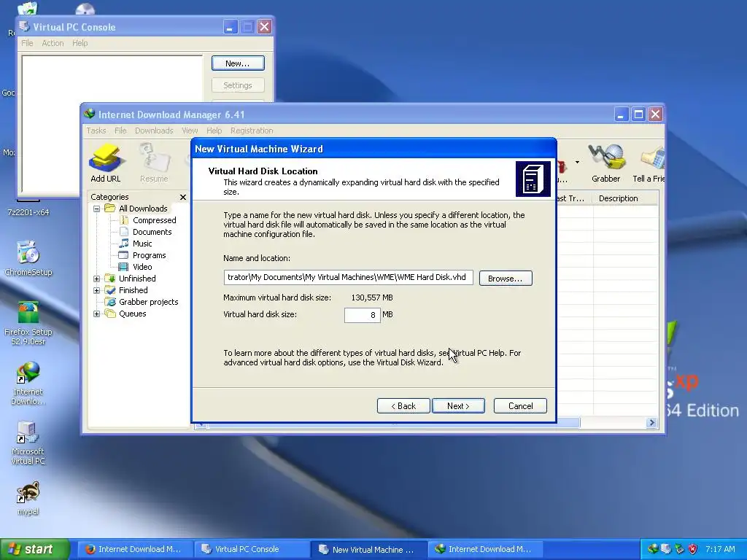Open Help menu in Virtual PC Console
The height and width of the screenshot is (560, 747).
(x=80, y=43)
